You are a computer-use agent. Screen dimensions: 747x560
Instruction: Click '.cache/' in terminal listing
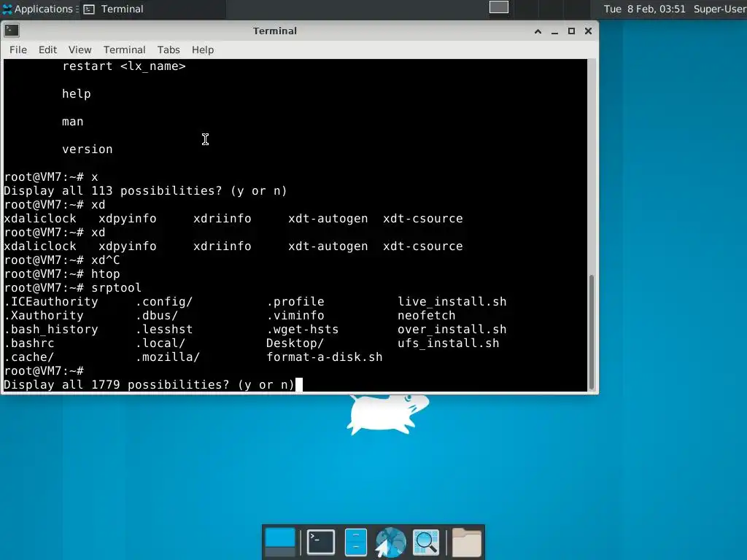[29, 357]
